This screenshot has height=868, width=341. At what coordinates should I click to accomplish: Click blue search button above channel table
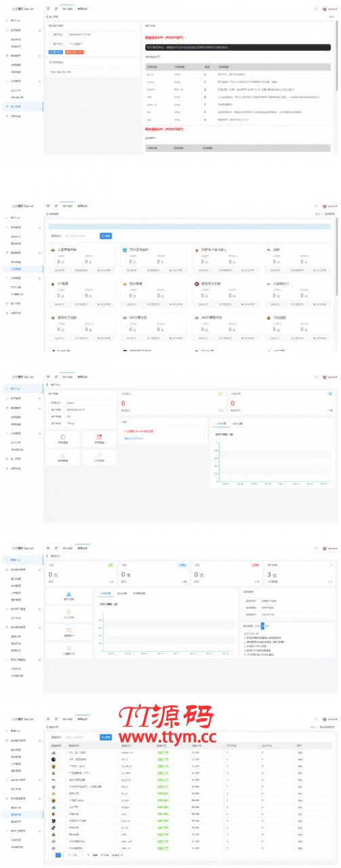[106, 736]
